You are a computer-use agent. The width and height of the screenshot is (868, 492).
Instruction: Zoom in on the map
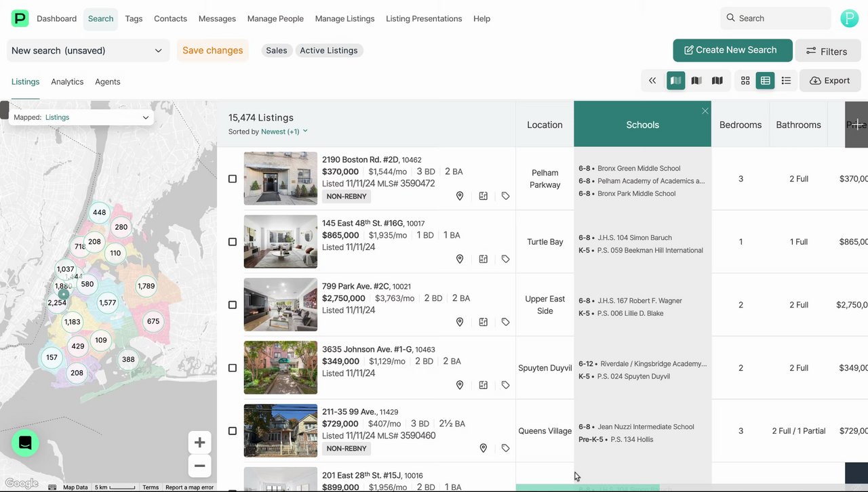pos(199,443)
